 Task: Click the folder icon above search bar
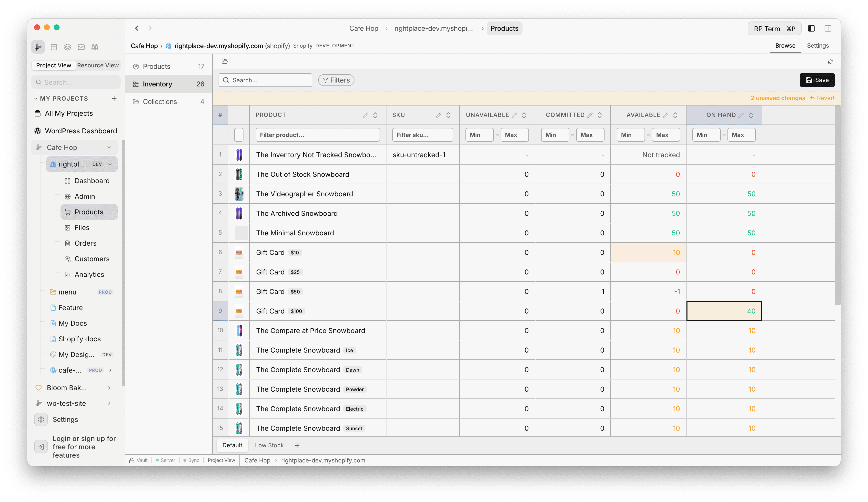[225, 61]
